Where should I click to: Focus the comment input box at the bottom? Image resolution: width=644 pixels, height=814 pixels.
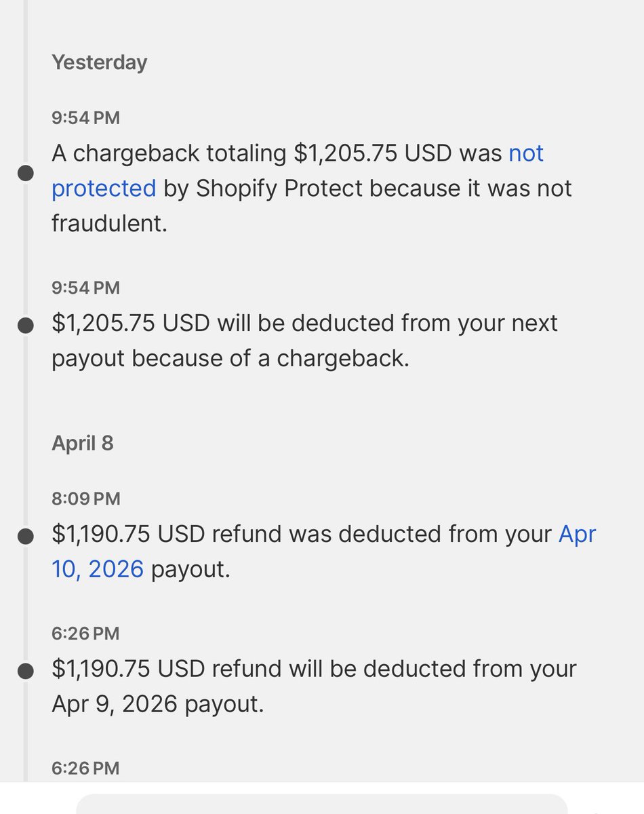(321, 805)
